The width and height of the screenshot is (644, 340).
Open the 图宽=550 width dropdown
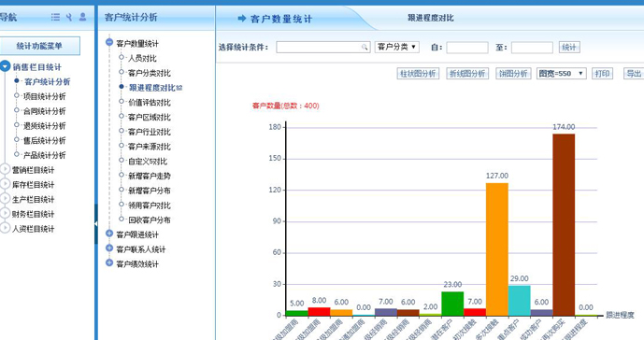(561, 74)
